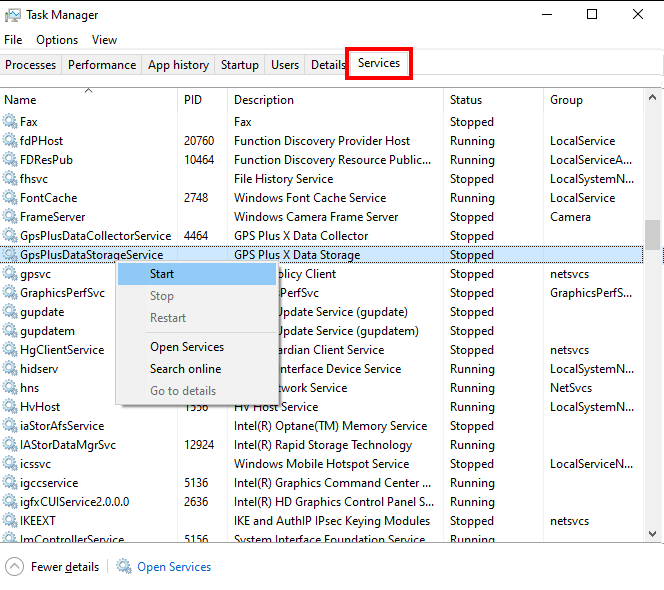Open the Startup tab
The image size is (664, 590).
pyautogui.click(x=239, y=65)
